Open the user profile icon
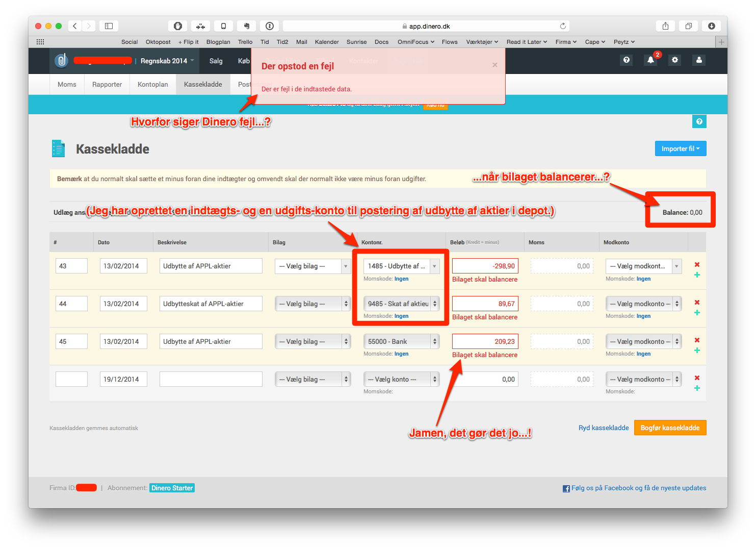756x549 pixels. (699, 60)
